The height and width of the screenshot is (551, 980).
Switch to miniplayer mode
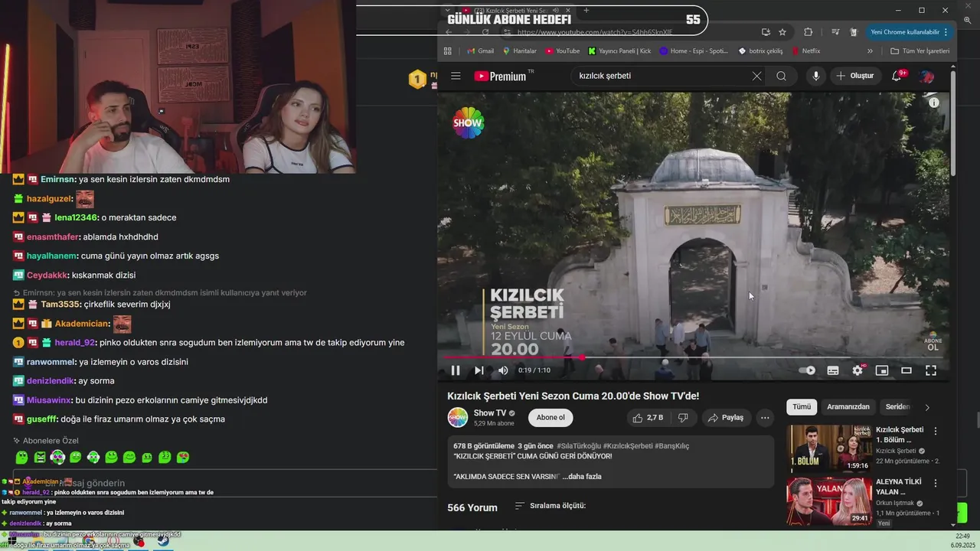[x=882, y=370]
